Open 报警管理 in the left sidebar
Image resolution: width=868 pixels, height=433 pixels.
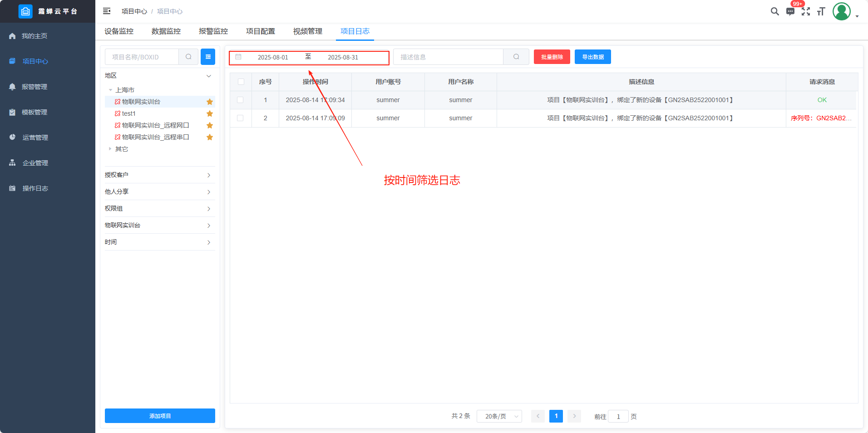coord(35,87)
